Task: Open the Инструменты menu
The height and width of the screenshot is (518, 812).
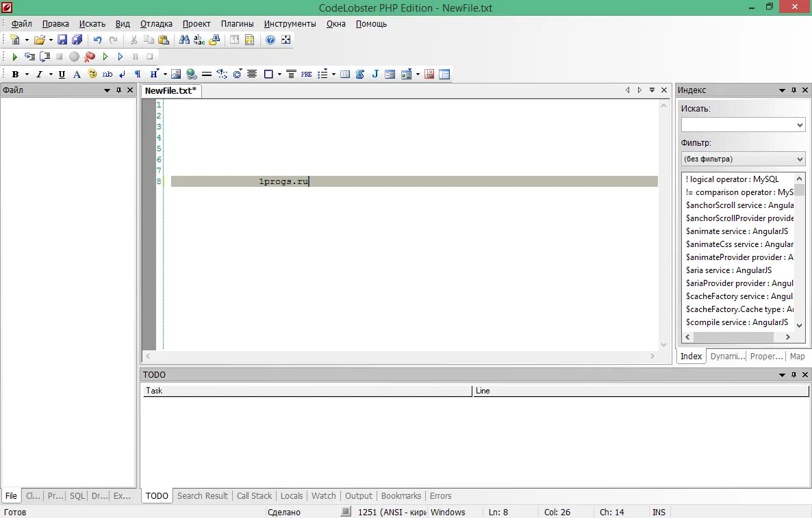Action: 290,24
